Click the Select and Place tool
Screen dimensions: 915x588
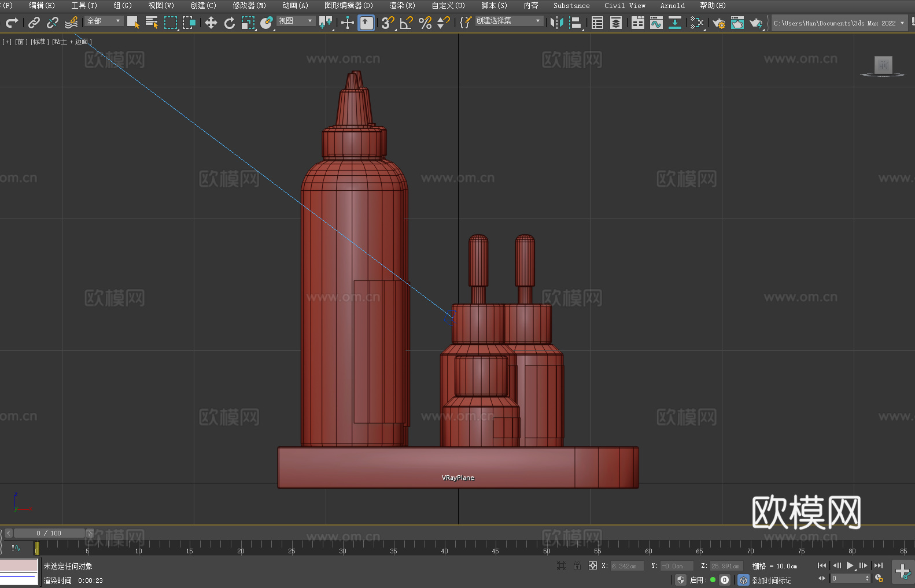267,23
